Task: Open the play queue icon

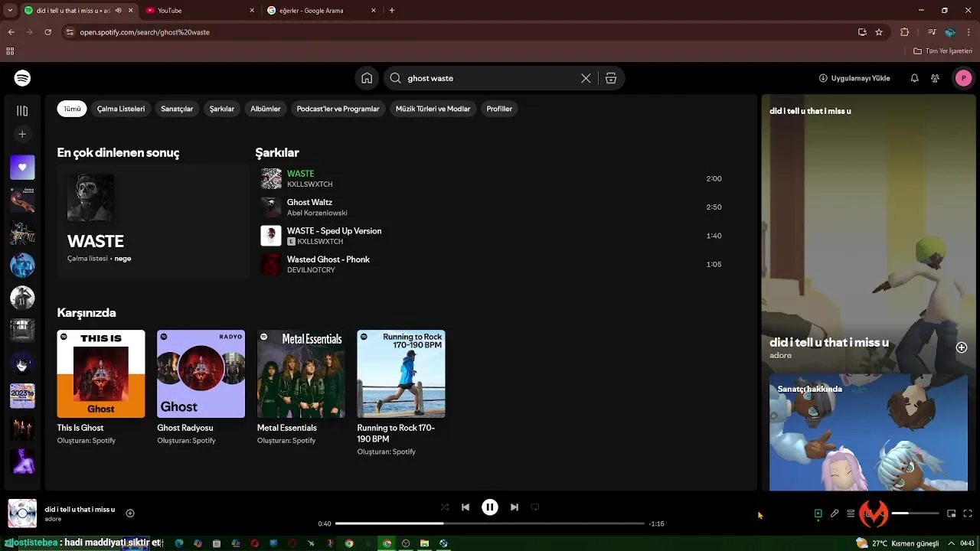Action: tap(851, 514)
